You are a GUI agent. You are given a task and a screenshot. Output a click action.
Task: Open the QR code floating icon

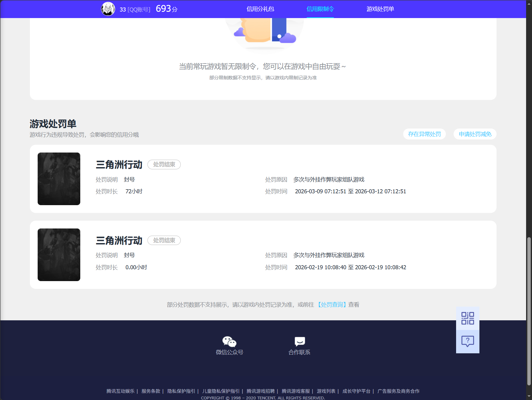pos(468,318)
